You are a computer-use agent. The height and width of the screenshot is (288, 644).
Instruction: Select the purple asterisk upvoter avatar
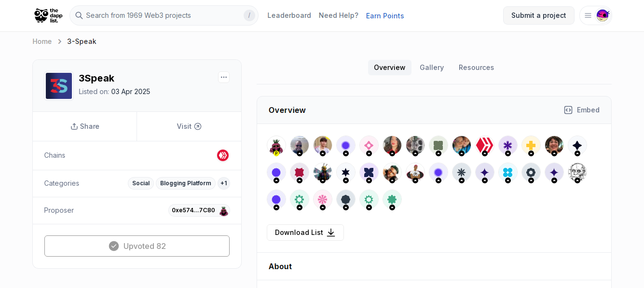[508, 145]
